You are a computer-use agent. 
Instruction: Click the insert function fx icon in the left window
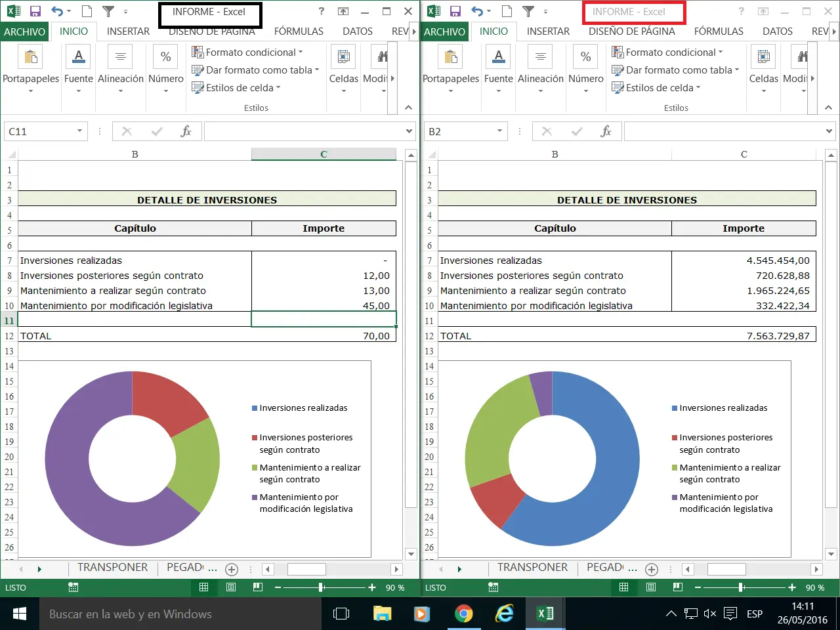coord(186,131)
